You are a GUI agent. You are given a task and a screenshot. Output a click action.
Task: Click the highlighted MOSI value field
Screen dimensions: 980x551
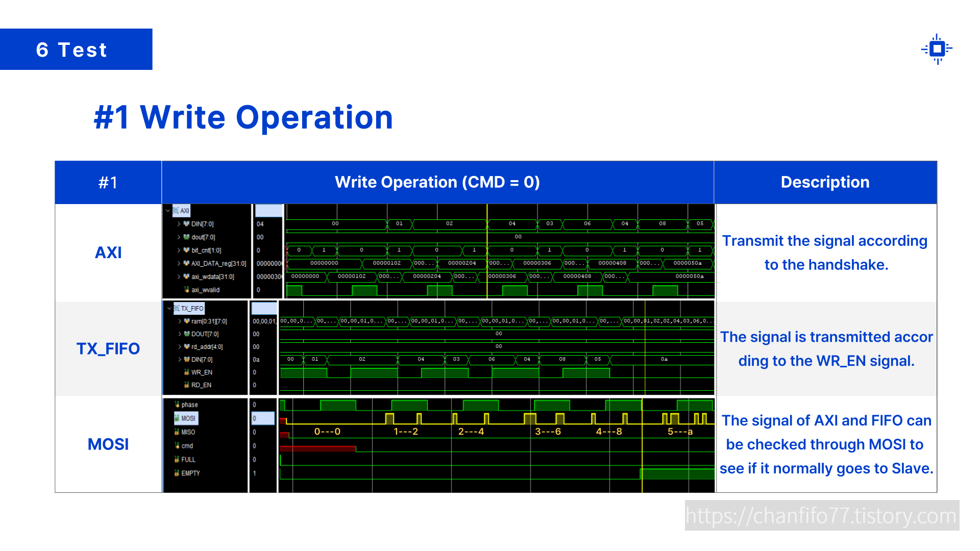(263, 418)
